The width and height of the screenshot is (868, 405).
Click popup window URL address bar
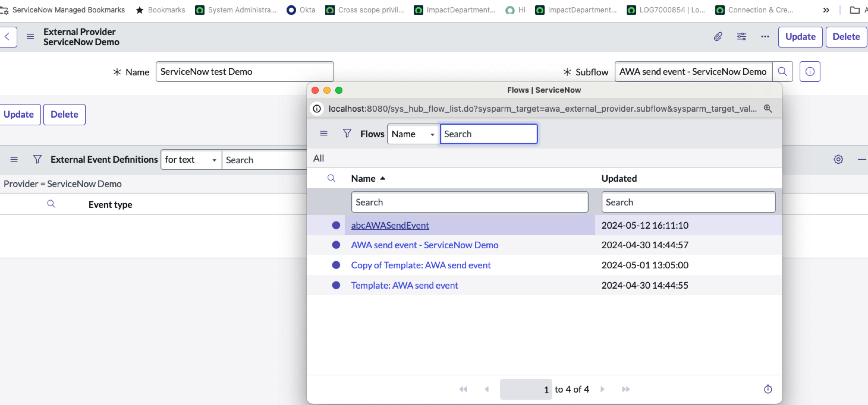tap(542, 109)
